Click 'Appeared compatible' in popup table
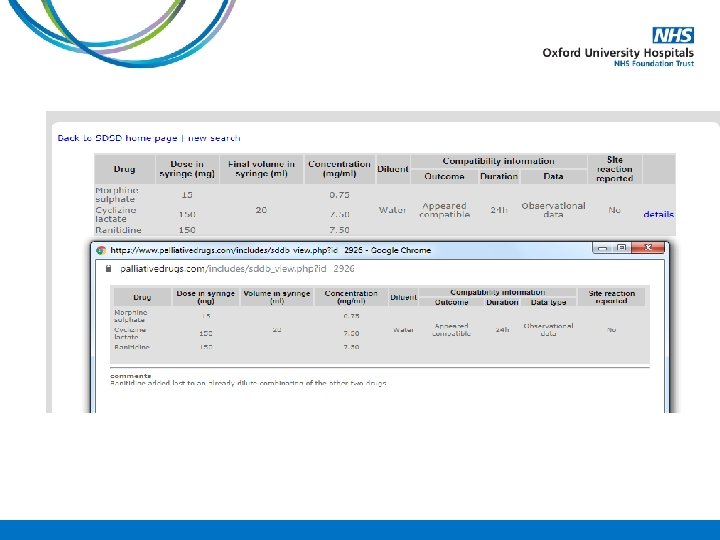 (x=452, y=330)
